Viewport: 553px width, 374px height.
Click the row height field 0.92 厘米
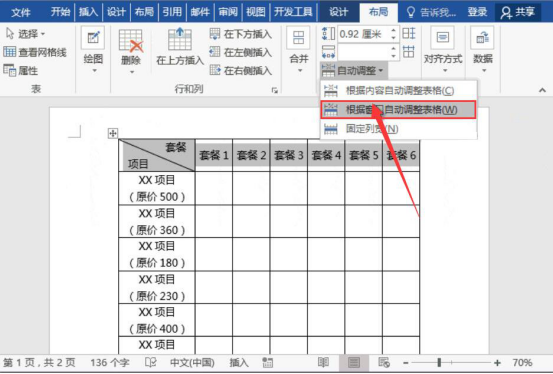click(364, 34)
